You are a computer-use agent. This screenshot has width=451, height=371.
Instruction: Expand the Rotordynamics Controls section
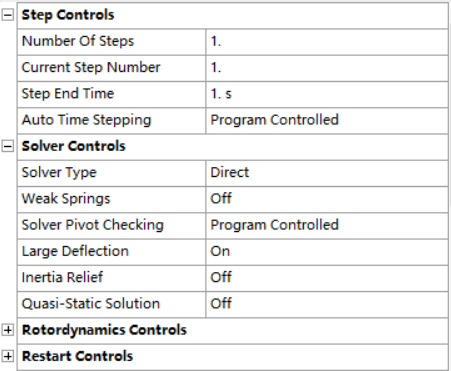8,330
